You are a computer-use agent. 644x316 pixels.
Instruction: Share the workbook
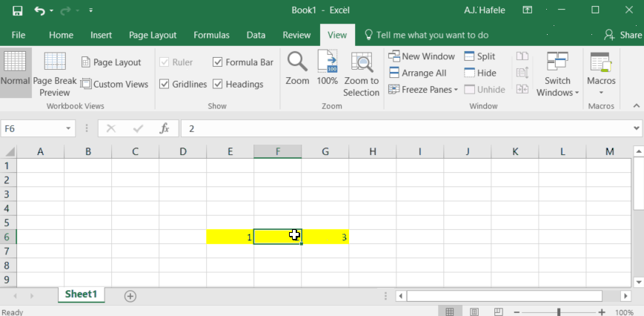[x=623, y=35]
